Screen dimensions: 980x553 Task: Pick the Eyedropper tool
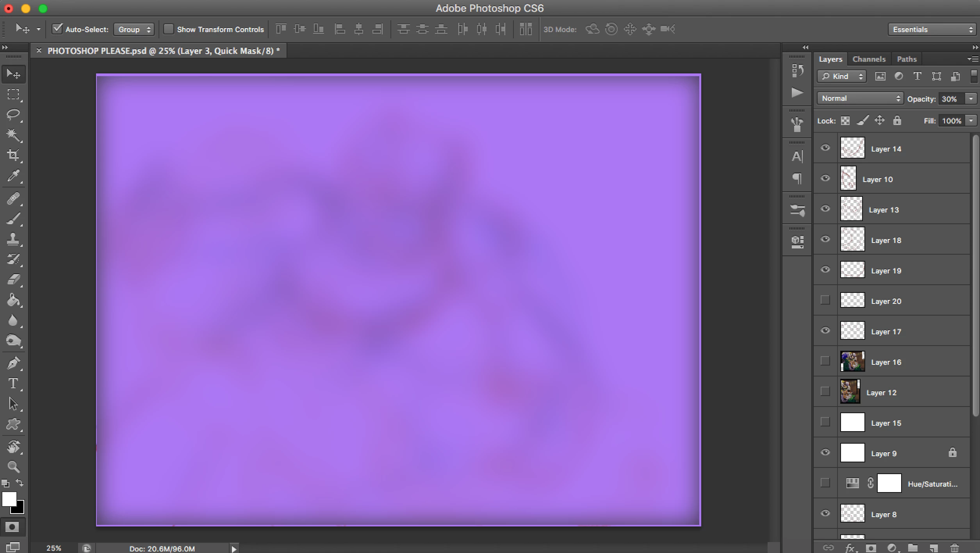(x=13, y=176)
